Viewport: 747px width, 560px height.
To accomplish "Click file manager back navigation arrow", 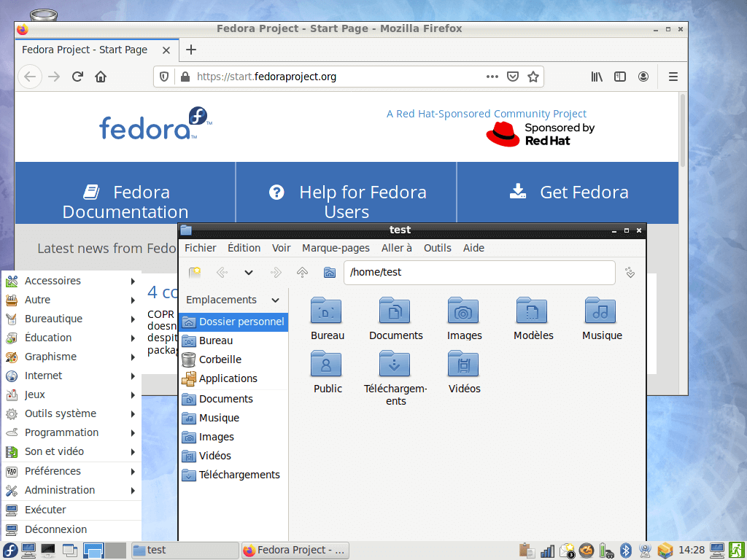I will (x=222, y=273).
